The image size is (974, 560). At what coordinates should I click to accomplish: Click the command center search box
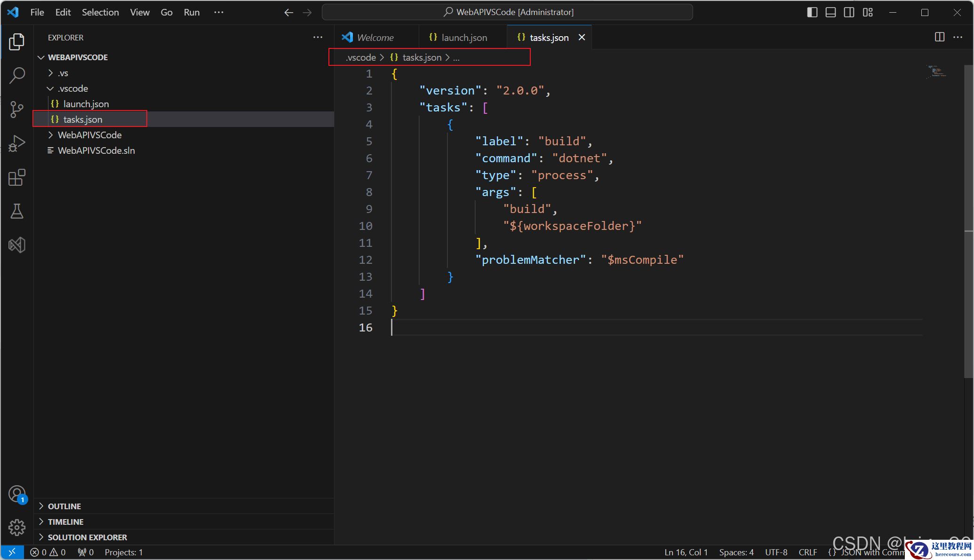(507, 12)
